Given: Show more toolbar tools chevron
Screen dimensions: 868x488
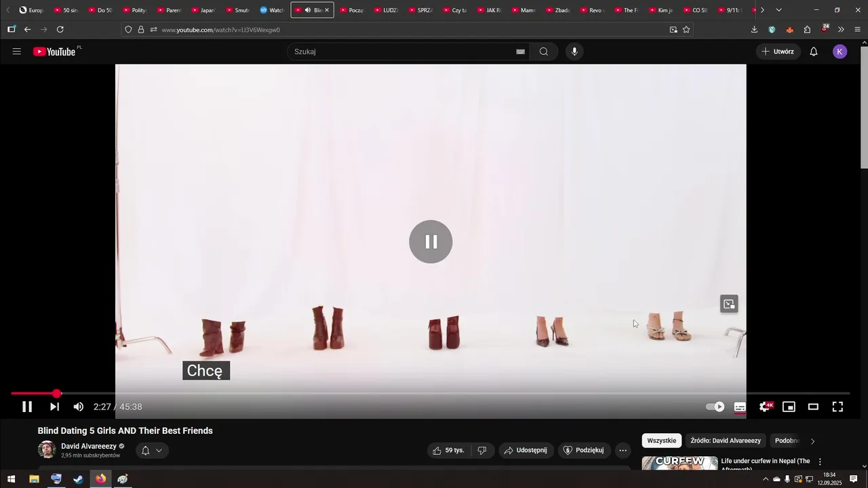Looking at the screenshot, I should coord(841,30).
